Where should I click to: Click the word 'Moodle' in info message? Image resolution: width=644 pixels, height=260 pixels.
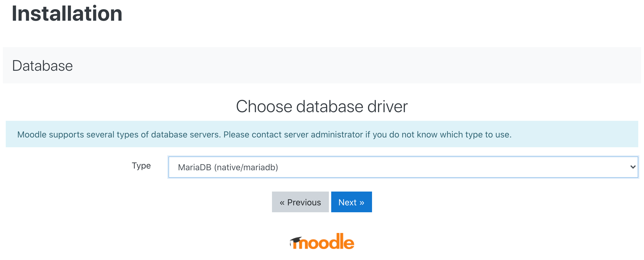pyautogui.click(x=32, y=135)
